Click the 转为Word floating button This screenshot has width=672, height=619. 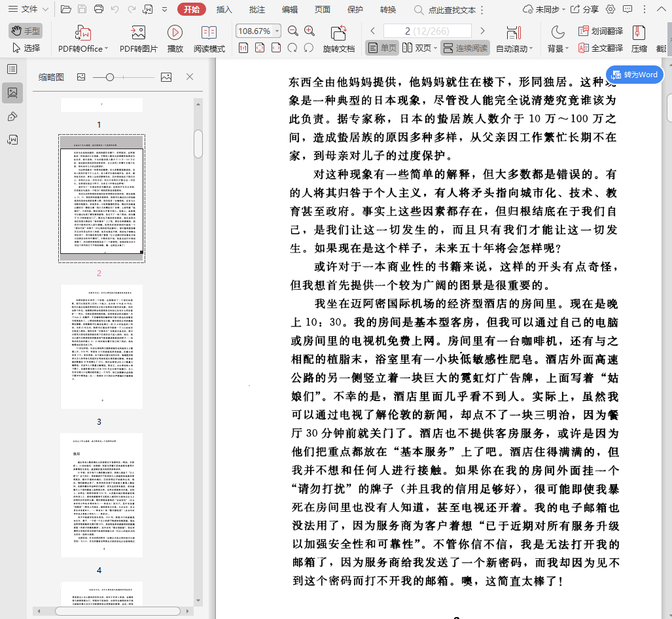pyautogui.click(x=634, y=75)
